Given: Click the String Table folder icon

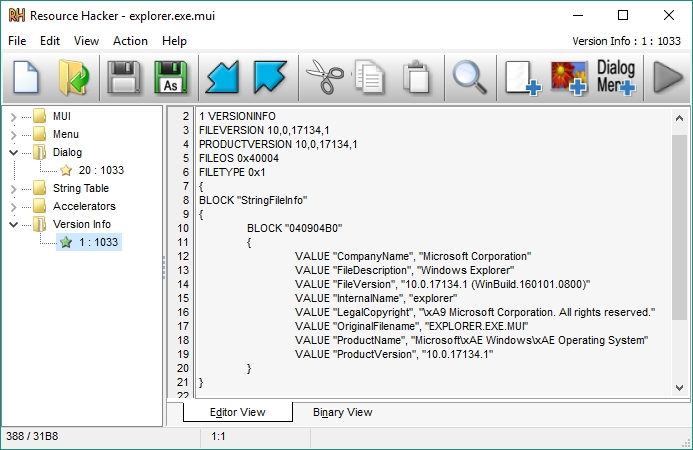Looking at the screenshot, I should click(x=40, y=188).
